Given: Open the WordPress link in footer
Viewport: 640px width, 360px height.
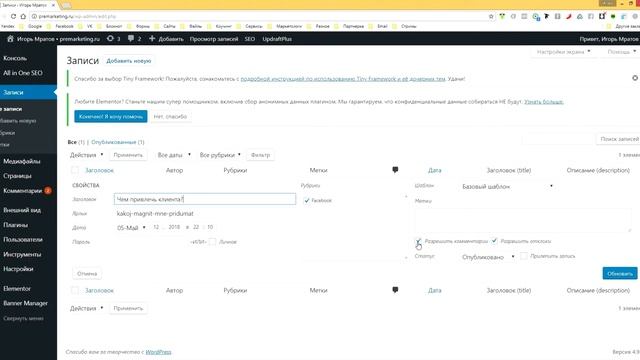Looking at the screenshot, I should pyautogui.click(x=158, y=352).
